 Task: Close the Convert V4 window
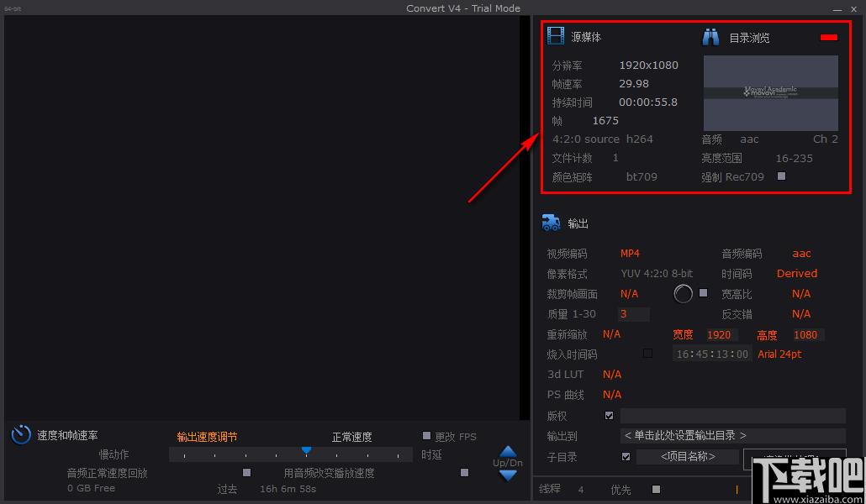(854, 9)
